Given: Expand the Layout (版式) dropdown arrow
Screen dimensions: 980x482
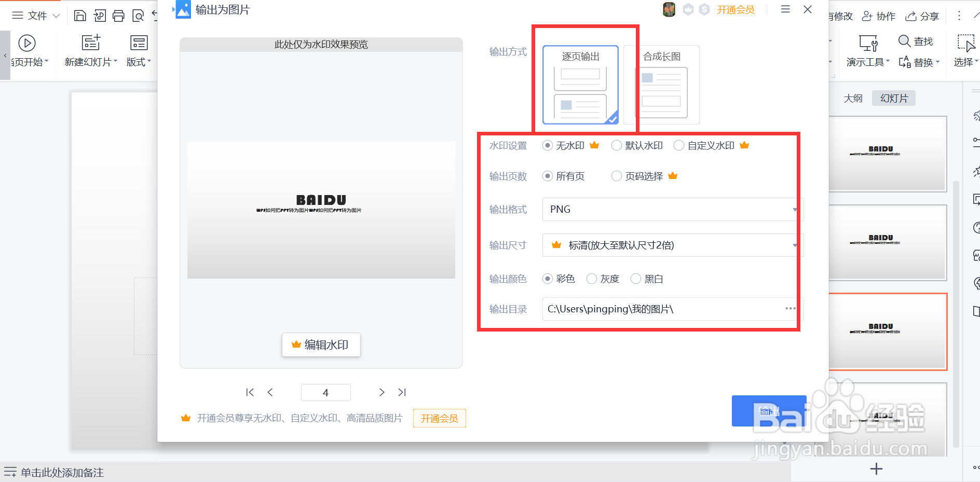Looking at the screenshot, I should (x=149, y=61).
